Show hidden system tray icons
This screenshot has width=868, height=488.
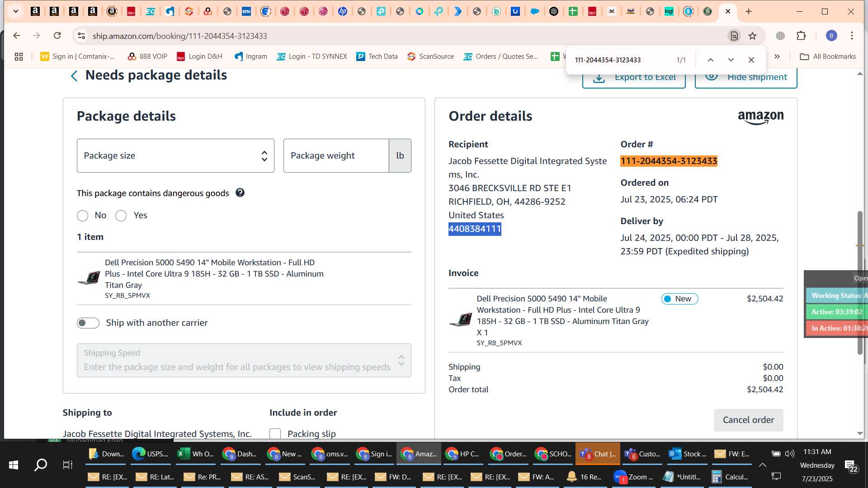coord(762,465)
